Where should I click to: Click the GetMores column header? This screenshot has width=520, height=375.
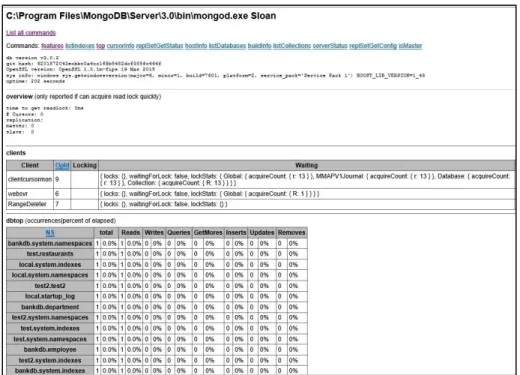208,233
